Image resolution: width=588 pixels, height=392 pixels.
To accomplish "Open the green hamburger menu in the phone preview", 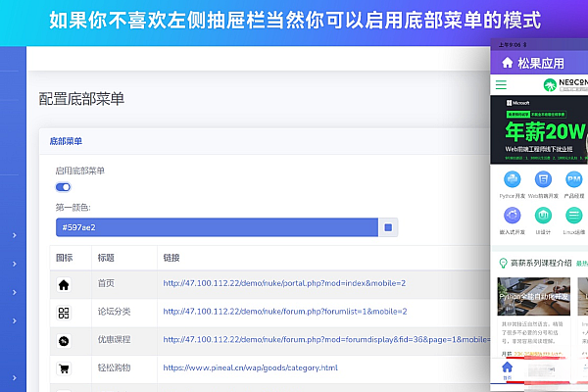I will 501,84.
